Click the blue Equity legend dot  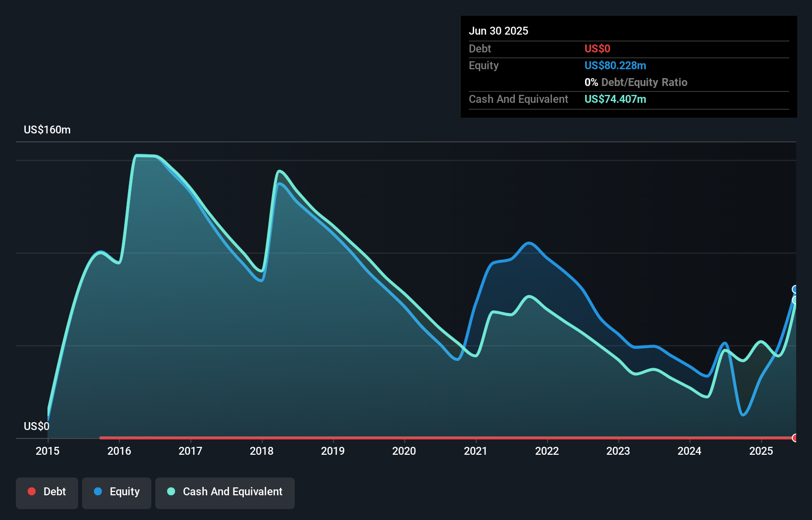point(98,491)
